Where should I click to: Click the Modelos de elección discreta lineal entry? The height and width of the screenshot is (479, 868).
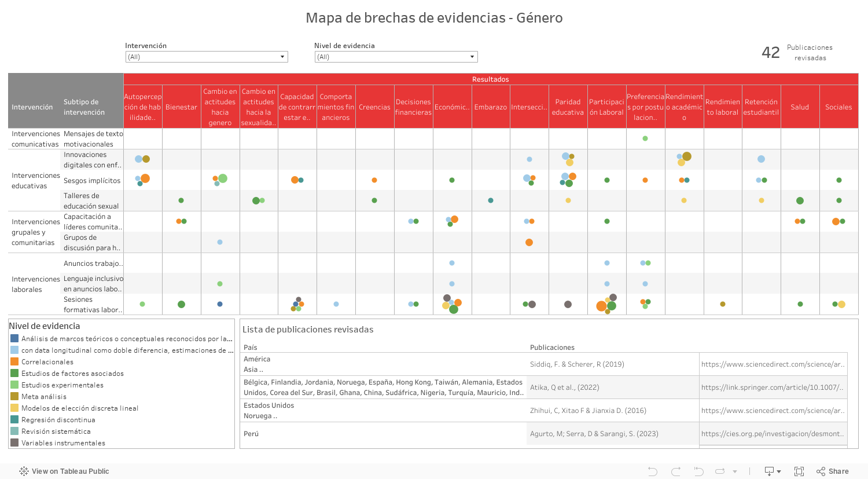80,408
